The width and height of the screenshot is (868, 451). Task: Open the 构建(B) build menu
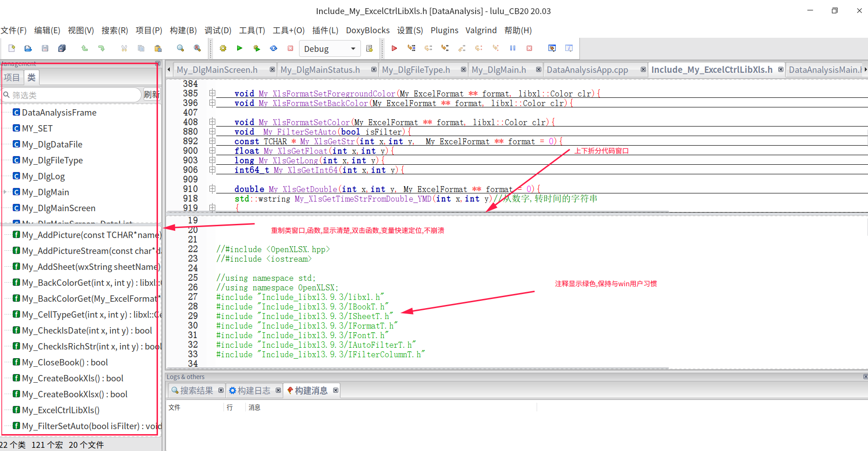[x=183, y=30]
